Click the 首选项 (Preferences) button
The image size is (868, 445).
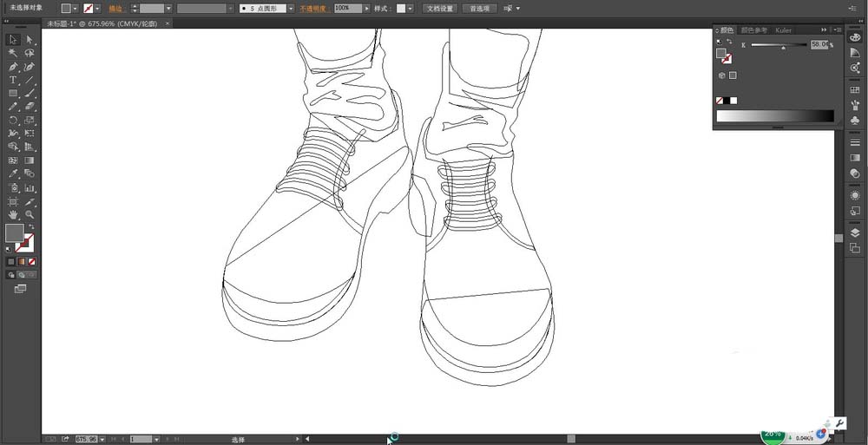click(x=479, y=9)
